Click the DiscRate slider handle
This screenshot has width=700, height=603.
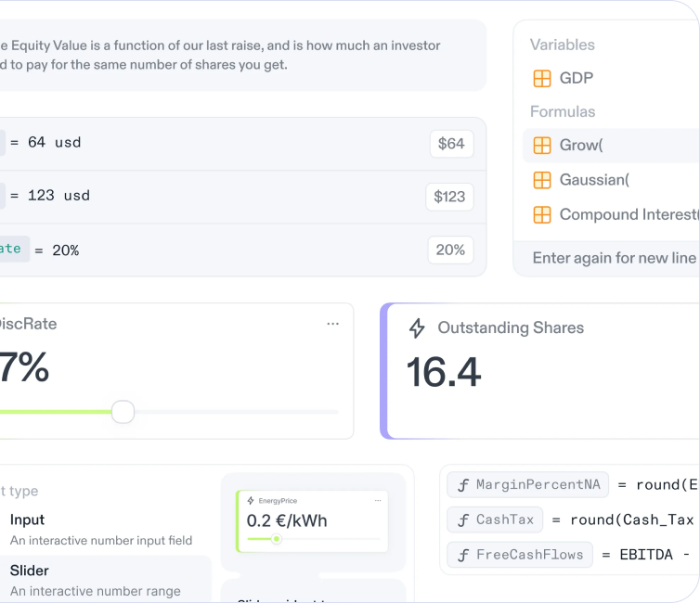pos(123,412)
